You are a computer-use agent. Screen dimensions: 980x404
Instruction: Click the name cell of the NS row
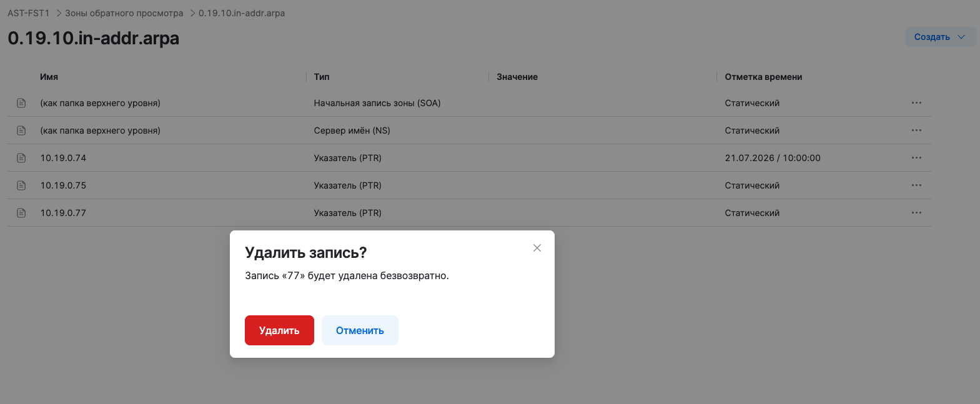pyautogui.click(x=100, y=131)
